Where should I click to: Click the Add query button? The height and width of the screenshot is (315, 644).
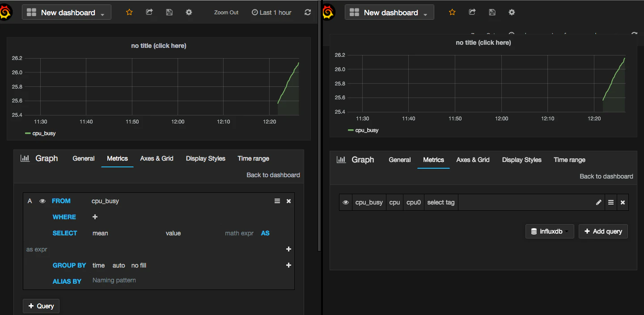(x=603, y=231)
